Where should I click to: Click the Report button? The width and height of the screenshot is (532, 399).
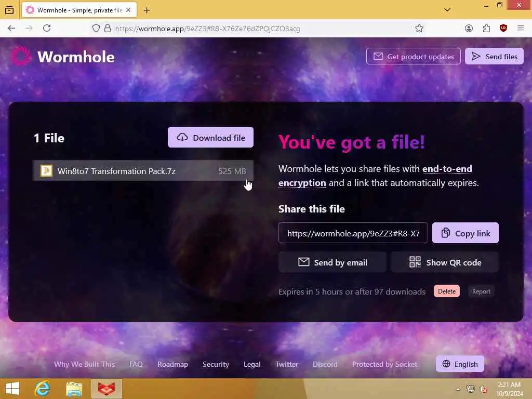(481, 291)
